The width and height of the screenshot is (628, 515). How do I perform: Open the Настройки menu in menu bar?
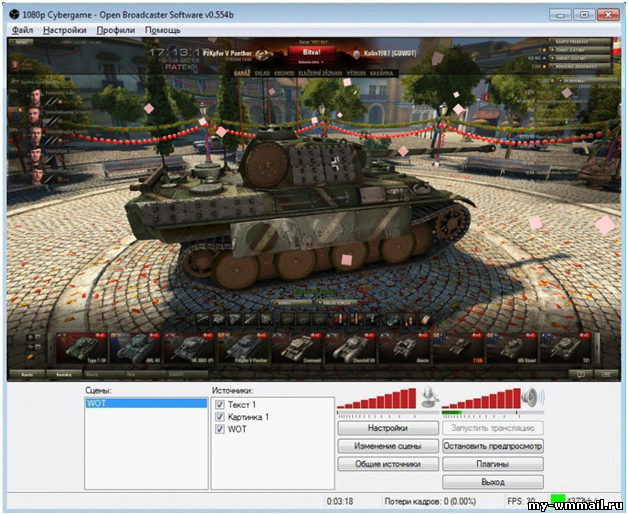[x=64, y=30]
